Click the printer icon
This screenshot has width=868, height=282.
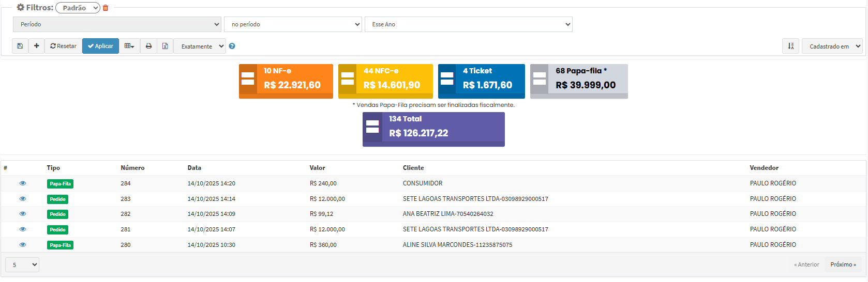(149, 46)
